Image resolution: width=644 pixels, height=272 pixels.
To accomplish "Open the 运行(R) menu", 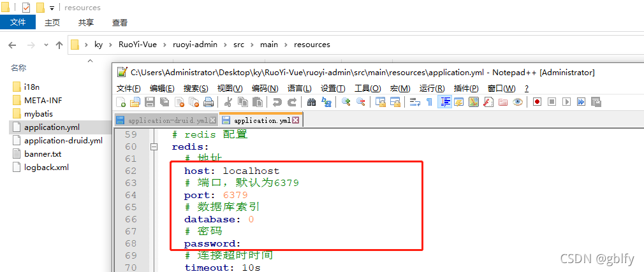I will tap(432, 89).
